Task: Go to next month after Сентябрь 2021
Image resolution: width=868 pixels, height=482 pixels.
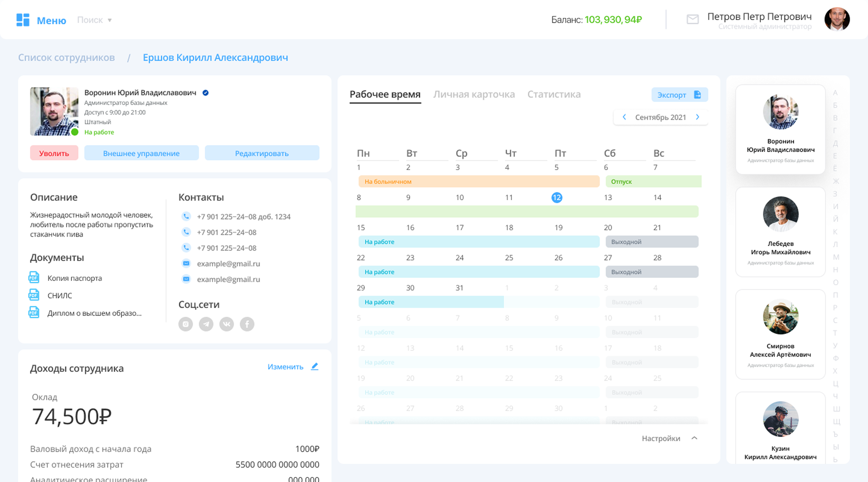Action: [697, 117]
